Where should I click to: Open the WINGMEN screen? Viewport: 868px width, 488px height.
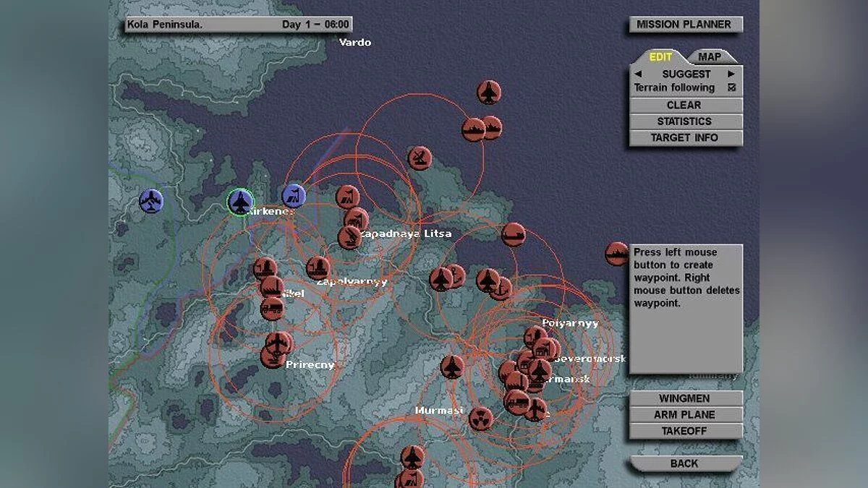point(685,398)
